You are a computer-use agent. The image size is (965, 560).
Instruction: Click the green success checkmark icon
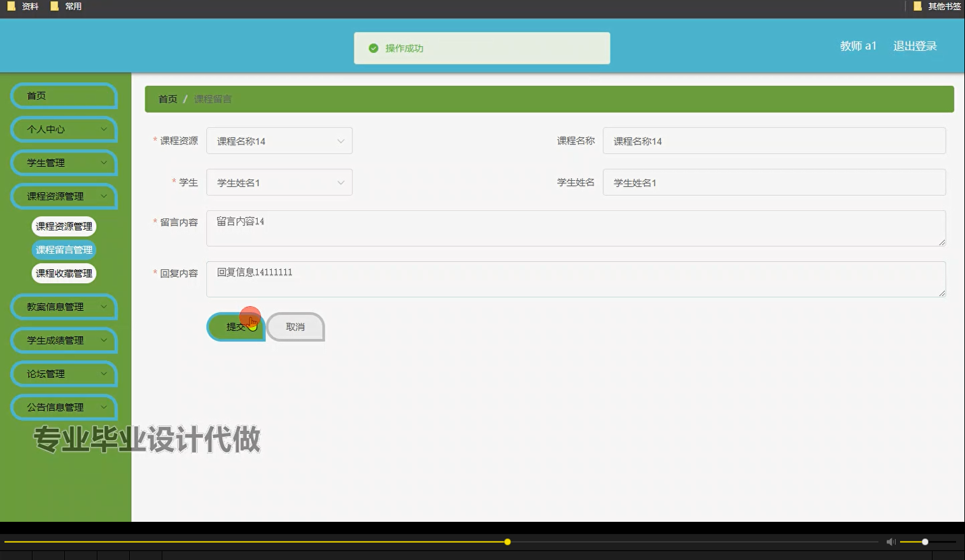click(x=373, y=48)
